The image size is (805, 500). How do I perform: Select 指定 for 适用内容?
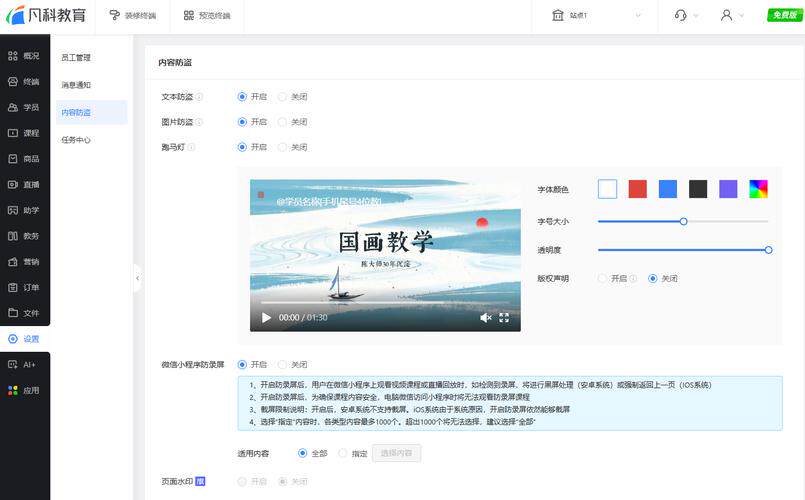[342, 453]
